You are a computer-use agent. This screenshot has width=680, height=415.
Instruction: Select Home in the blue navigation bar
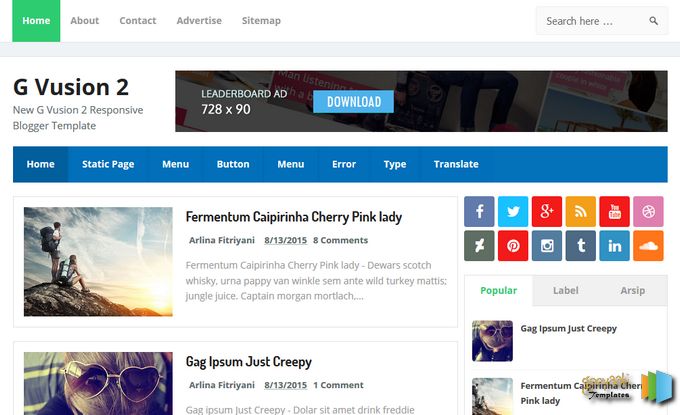(x=40, y=164)
